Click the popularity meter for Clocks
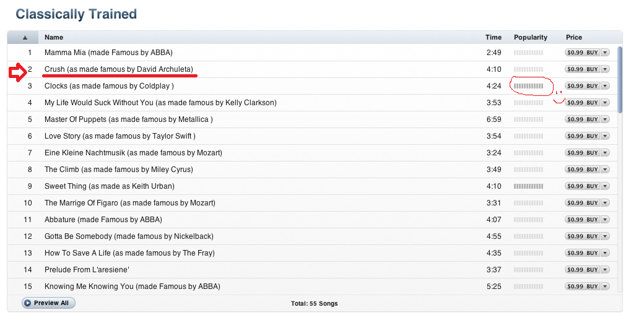 528,86
